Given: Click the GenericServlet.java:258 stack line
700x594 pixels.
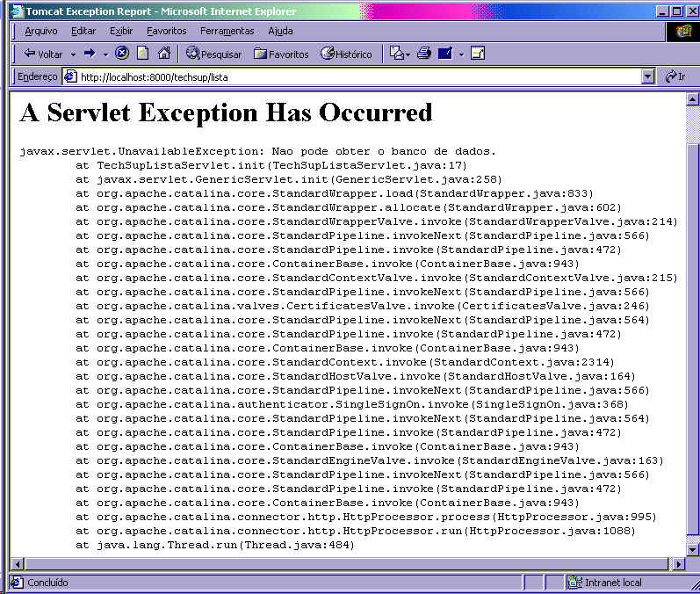Looking at the screenshot, I should 288,179.
